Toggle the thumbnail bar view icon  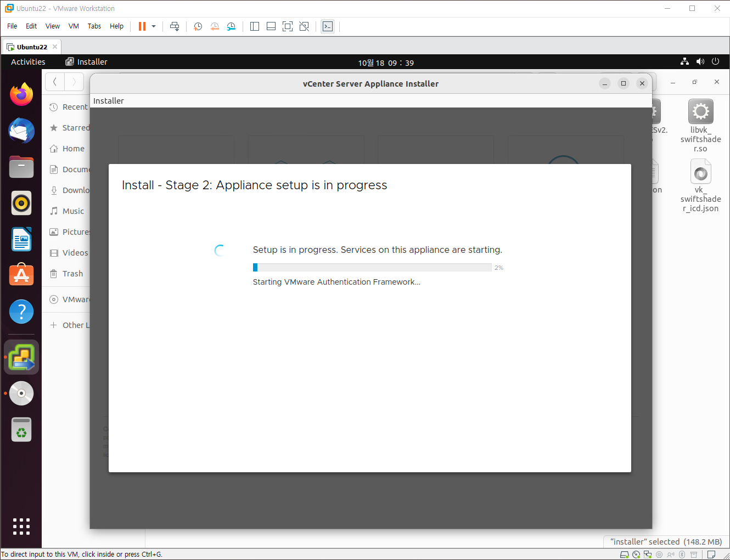coord(271,26)
